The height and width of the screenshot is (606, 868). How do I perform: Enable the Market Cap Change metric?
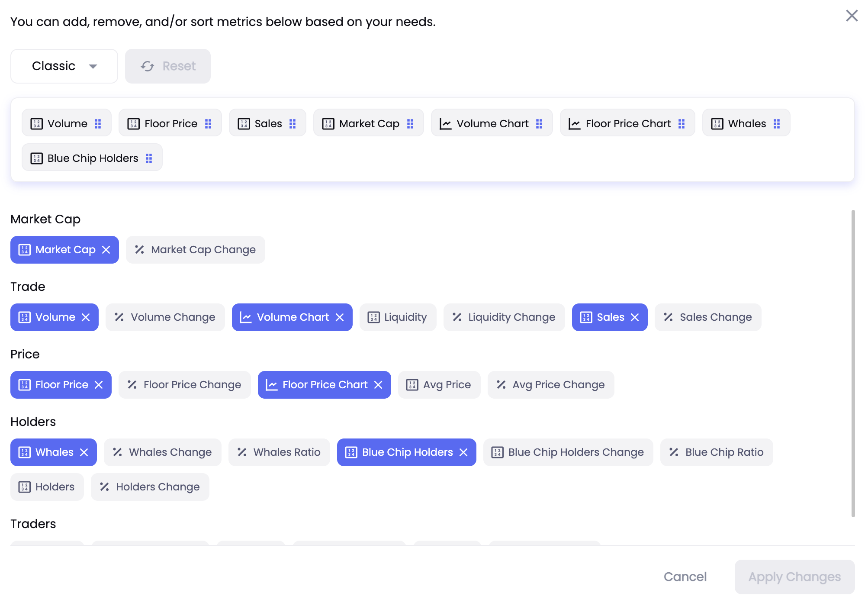pyautogui.click(x=196, y=250)
